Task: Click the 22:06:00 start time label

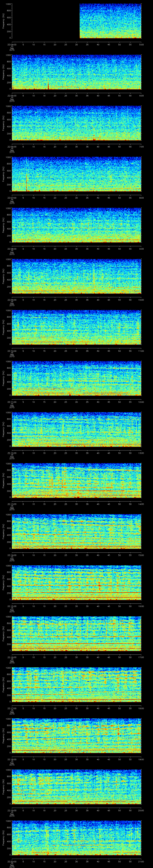Action: [12, 146]
